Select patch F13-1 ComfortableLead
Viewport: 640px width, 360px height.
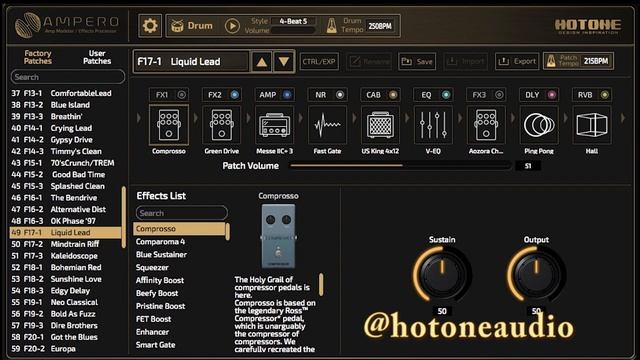(65, 93)
